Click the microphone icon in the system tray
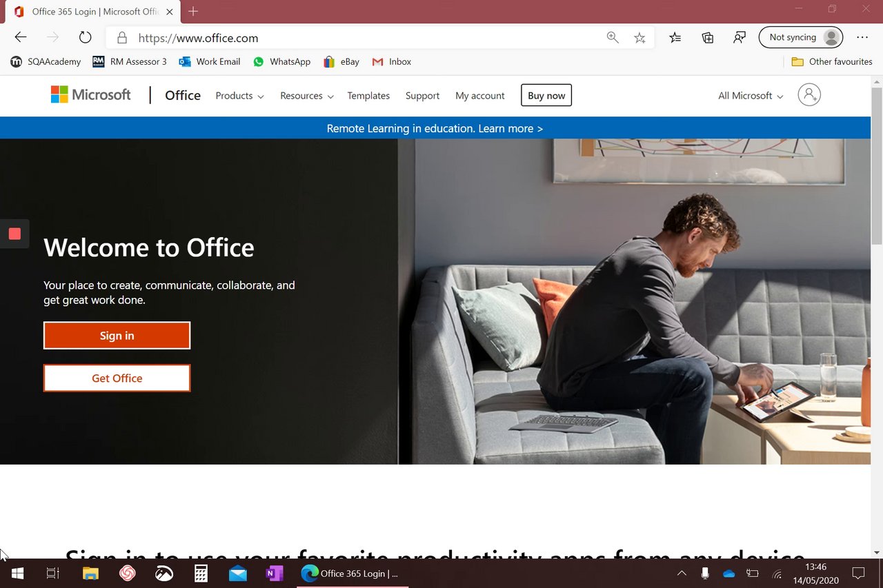The width and height of the screenshot is (883, 588). tap(705, 573)
